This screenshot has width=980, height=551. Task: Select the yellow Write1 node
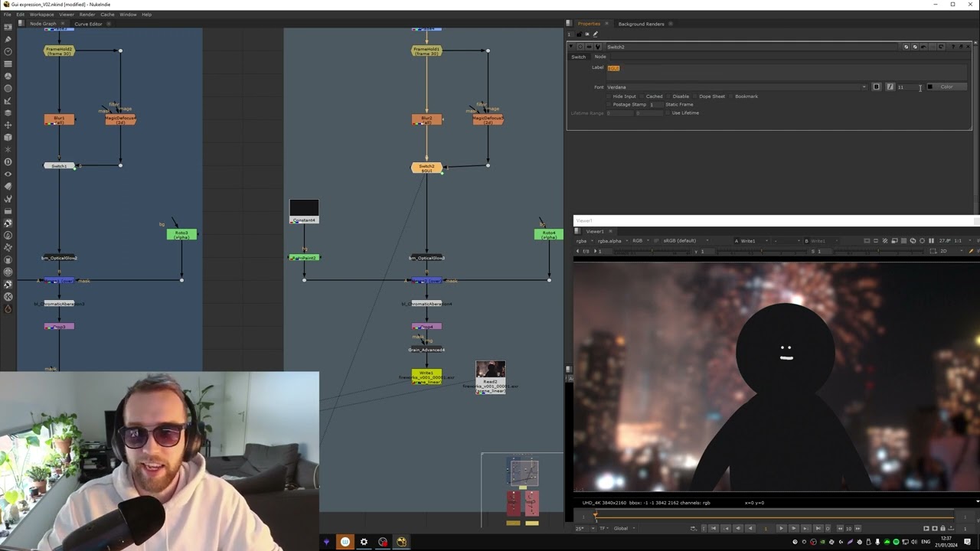[x=426, y=377]
